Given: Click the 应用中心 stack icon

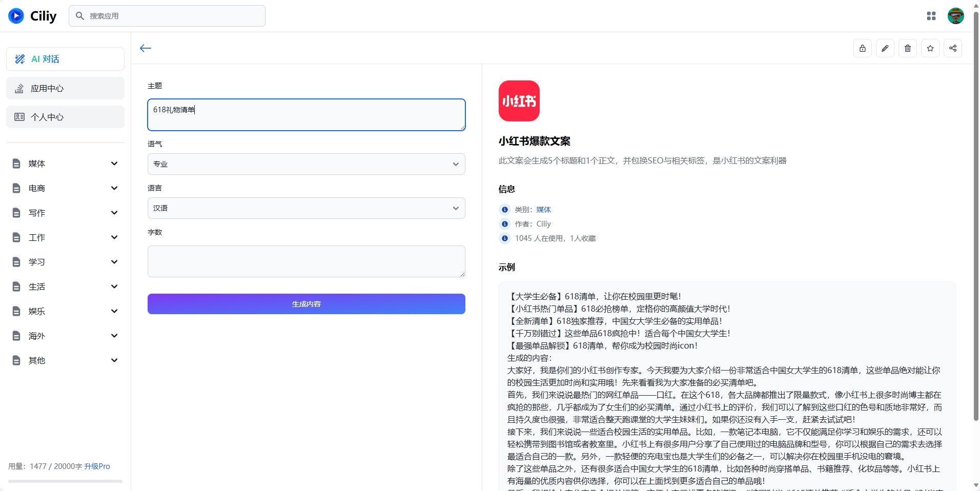Looking at the screenshot, I should coord(19,88).
